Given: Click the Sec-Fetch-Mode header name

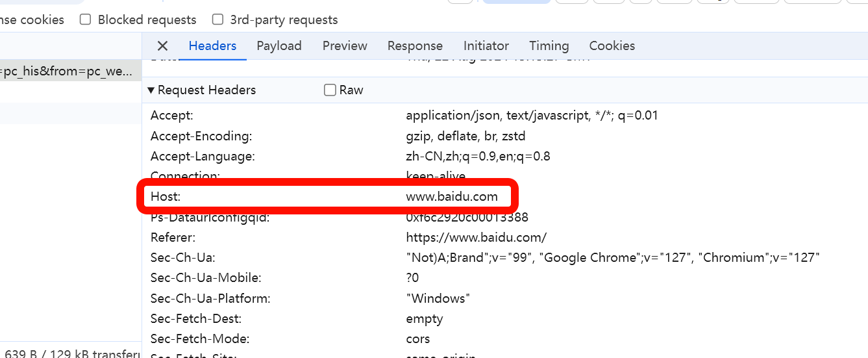Looking at the screenshot, I should click(200, 339).
